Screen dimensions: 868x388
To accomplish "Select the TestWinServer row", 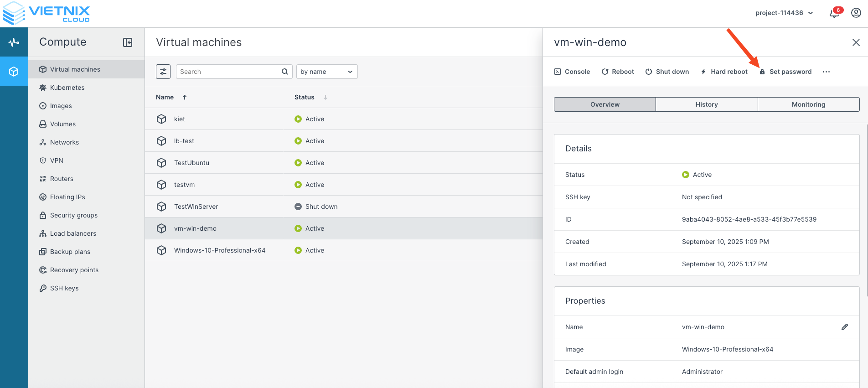I will 196,207.
